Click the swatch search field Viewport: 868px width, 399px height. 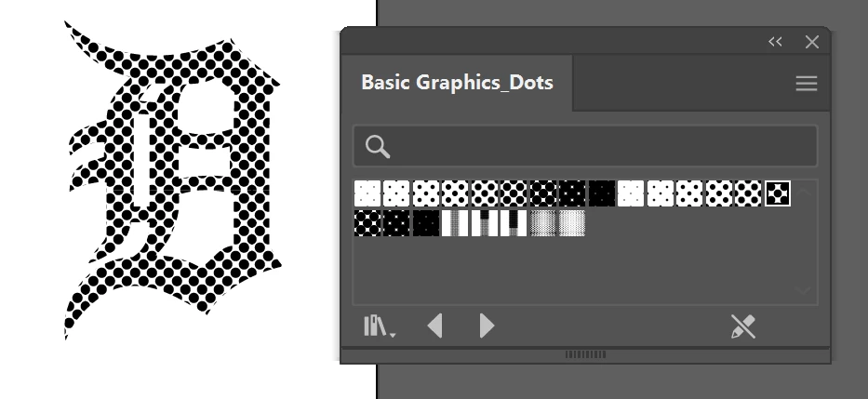585,146
